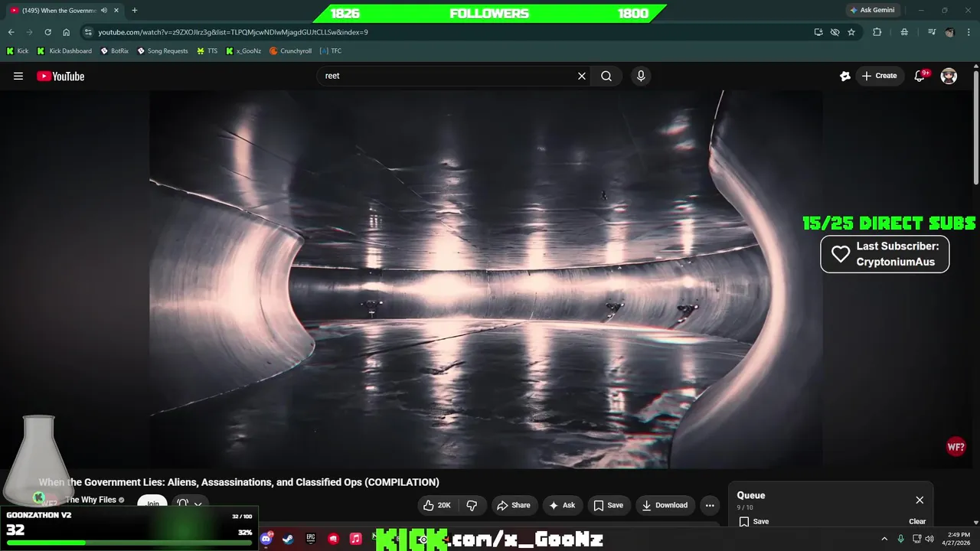Open the Kick Dashboard bookmark
Viewport: 980px width, 551px height.
click(64, 51)
